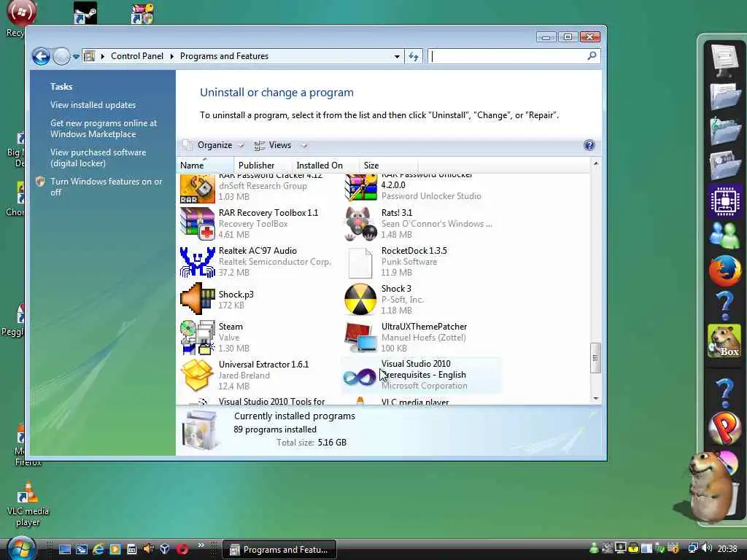Click the Universal Extractor 1.6.1 box icon
747x560 pixels.
(197, 376)
